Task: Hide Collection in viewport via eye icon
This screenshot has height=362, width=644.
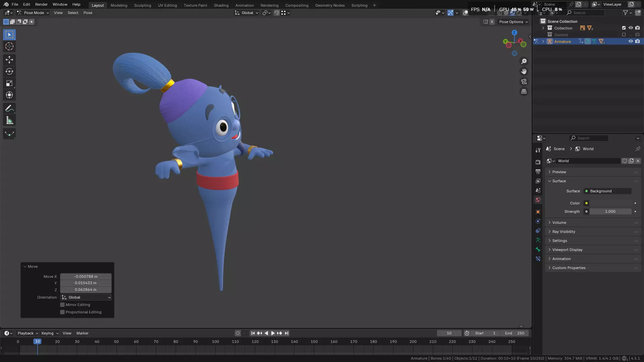Action: click(x=631, y=28)
